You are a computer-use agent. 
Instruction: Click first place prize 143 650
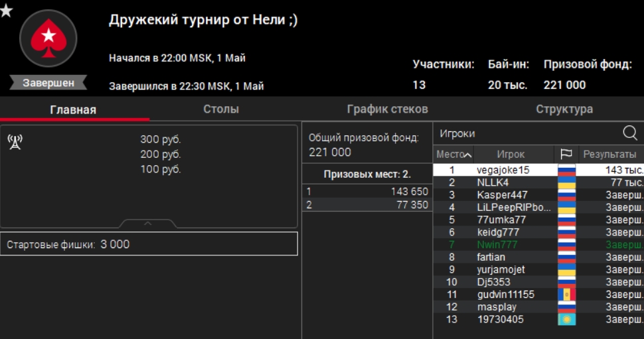[x=409, y=191]
